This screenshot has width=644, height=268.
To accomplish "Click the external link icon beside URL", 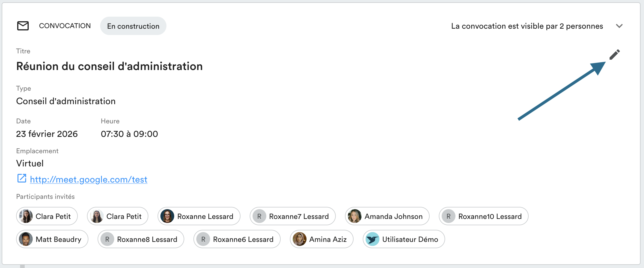I will (x=22, y=178).
